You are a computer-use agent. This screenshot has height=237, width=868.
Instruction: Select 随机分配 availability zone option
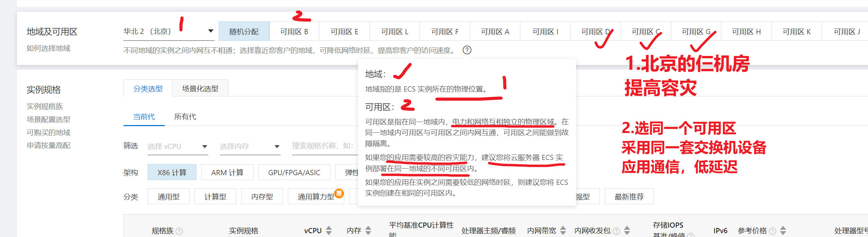(244, 31)
